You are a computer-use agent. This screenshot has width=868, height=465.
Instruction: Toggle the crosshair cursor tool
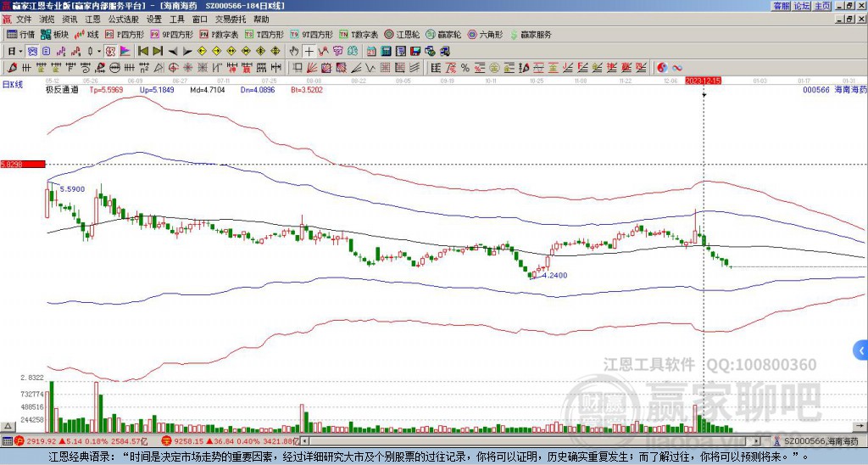pyautogui.click(x=309, y=51)
